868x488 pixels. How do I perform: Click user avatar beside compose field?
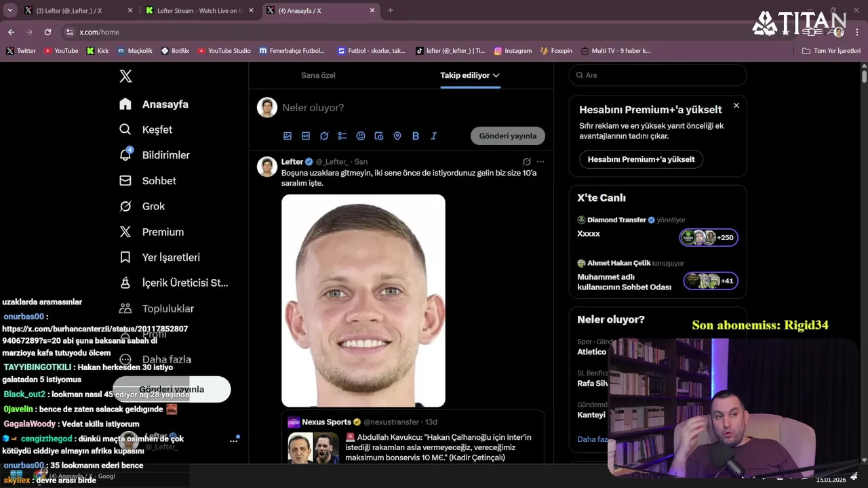point(267,108)
